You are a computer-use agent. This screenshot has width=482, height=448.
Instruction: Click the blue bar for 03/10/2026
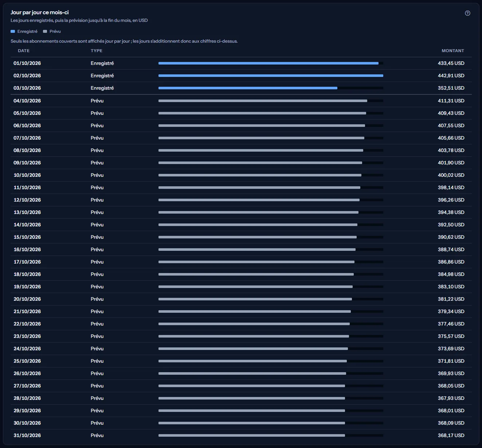click(248, 88)
